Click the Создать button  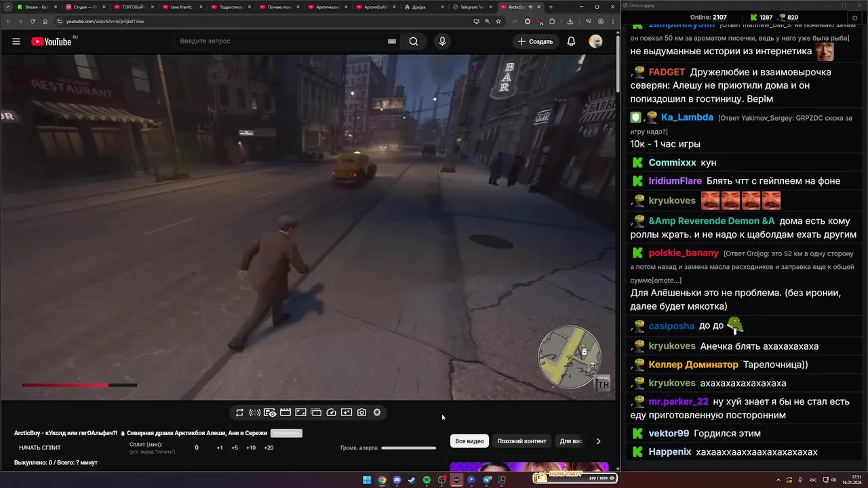(535, 41)
